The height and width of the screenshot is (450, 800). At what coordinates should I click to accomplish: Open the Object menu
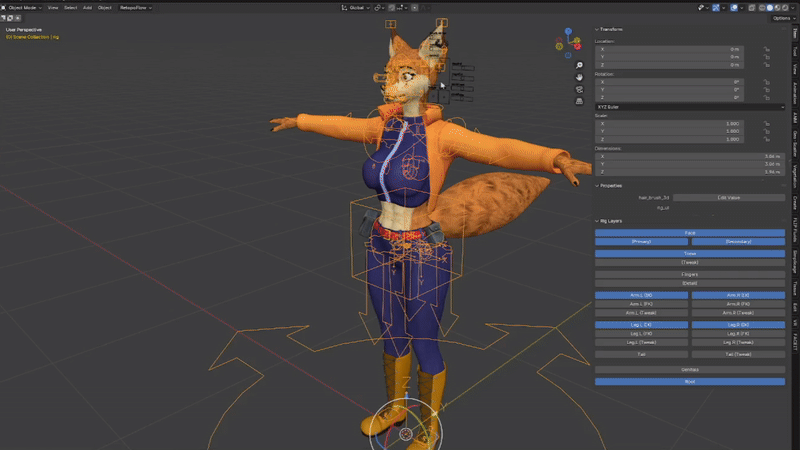(x=105, y=8)
